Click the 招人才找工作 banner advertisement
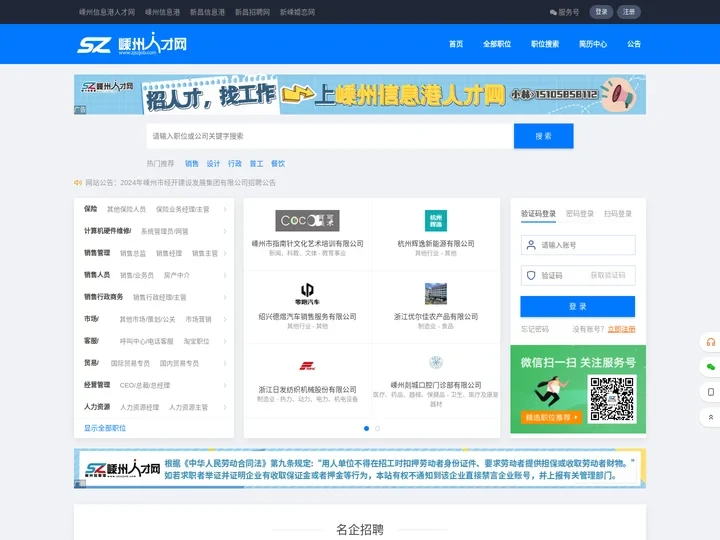The width and height of the screenshot is (720, 540). 360,95
